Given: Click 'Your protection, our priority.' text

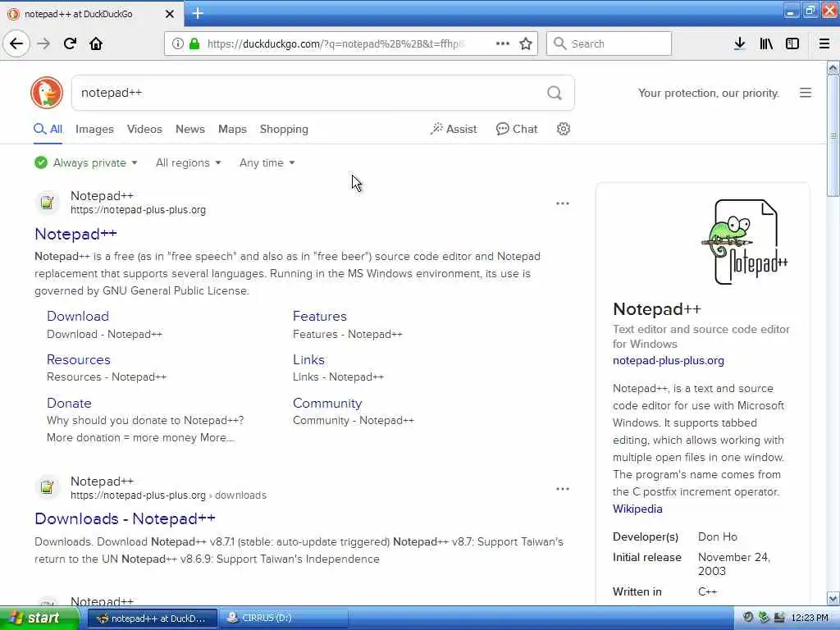Looking at the screenshot, I should click(708, 94).
